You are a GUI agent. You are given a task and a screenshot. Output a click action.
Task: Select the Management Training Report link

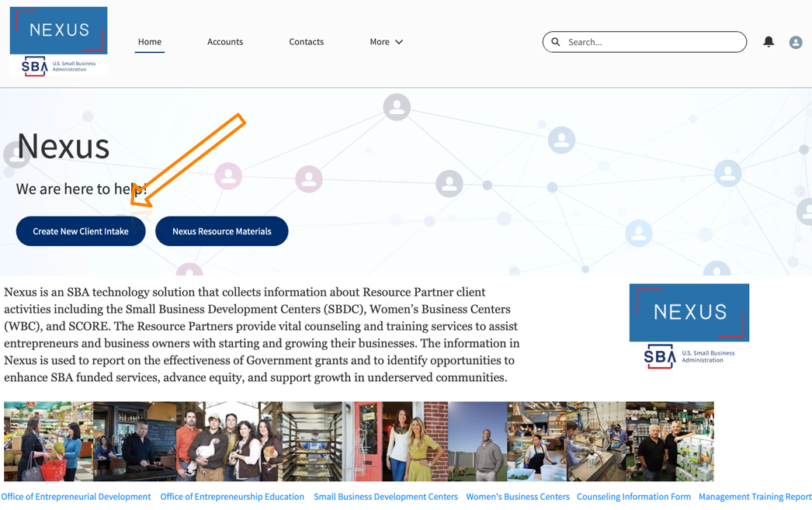coord(755,497)
